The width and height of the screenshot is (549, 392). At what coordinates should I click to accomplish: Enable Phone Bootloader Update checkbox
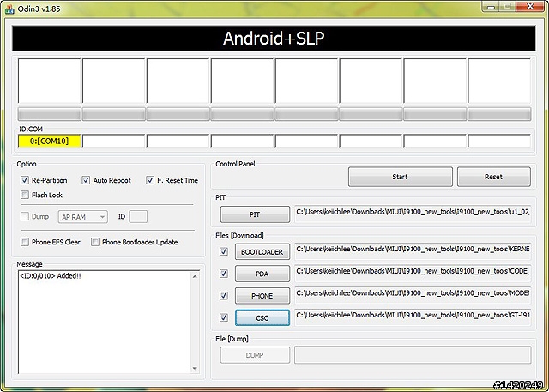(95, 242)
